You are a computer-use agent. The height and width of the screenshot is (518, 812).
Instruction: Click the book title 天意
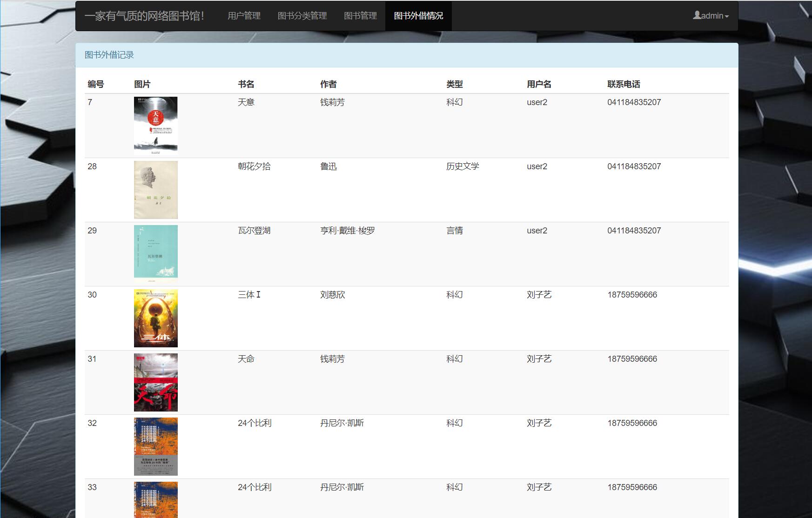point(246,102)
